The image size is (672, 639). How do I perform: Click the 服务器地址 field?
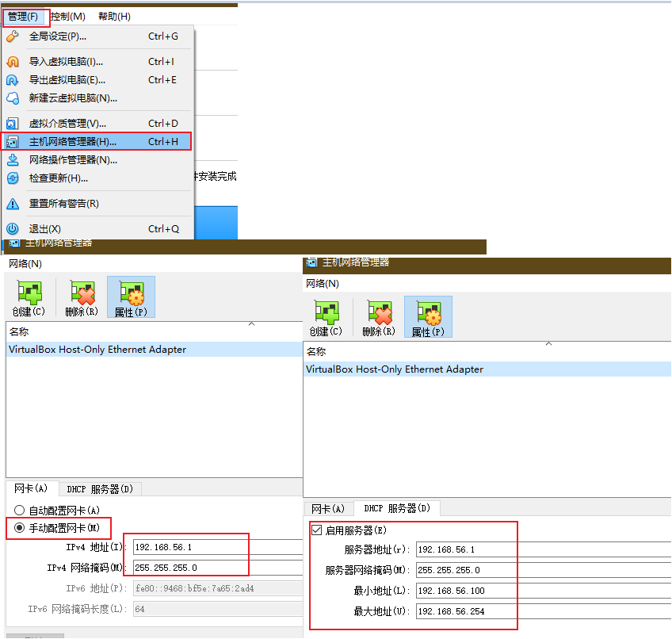pos(544,549)
